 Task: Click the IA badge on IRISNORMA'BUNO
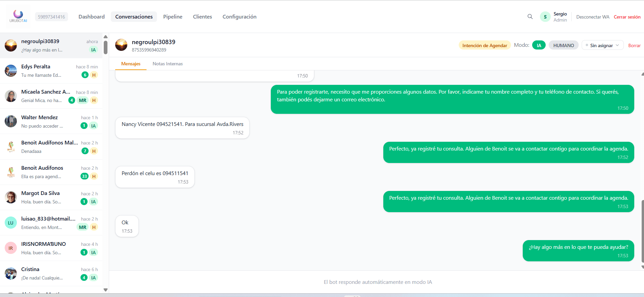pos(93,252)
